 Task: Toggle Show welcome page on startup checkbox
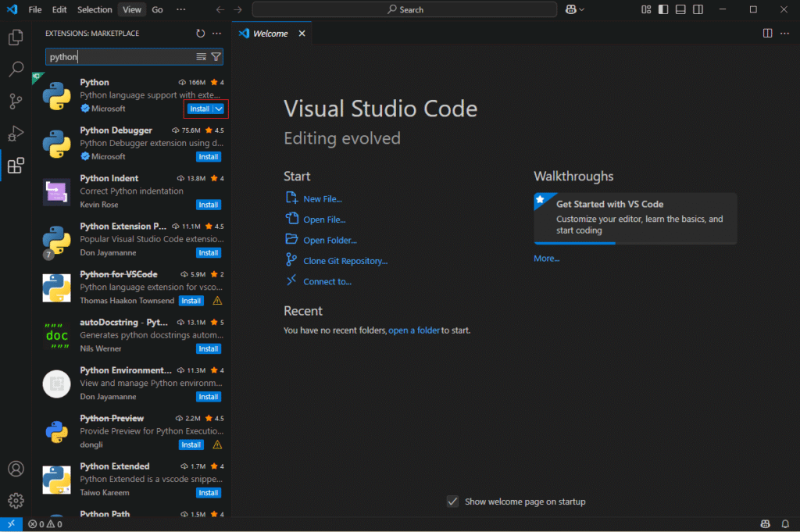click(x=452, y=502)
